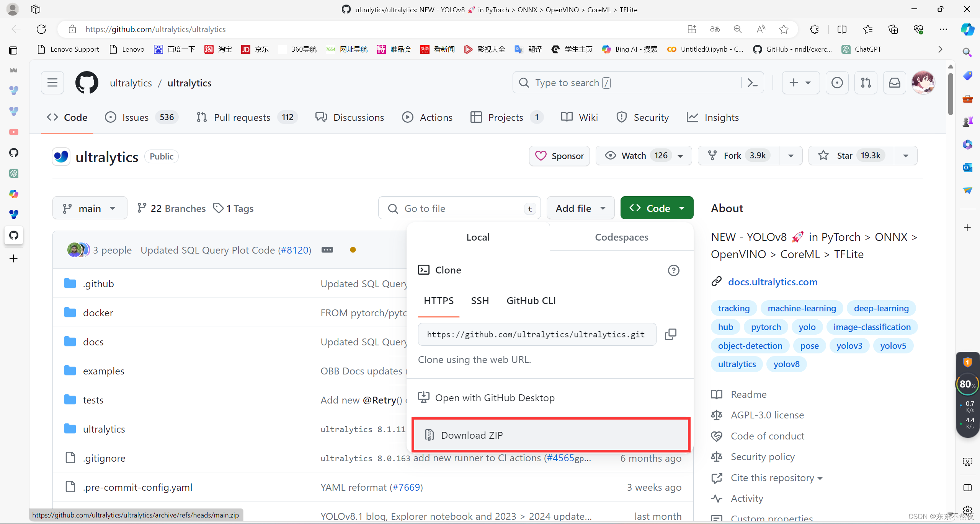Copy the HTTPS clone URL to clipboard

point(671,334)
